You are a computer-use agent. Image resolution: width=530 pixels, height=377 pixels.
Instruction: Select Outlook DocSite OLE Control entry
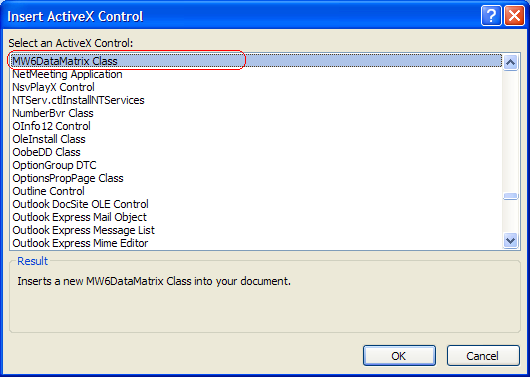click(256, 204)
